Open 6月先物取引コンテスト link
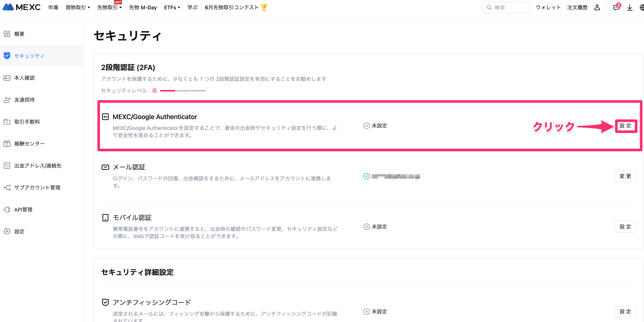644x322 pixels. (x=232, y=8)
